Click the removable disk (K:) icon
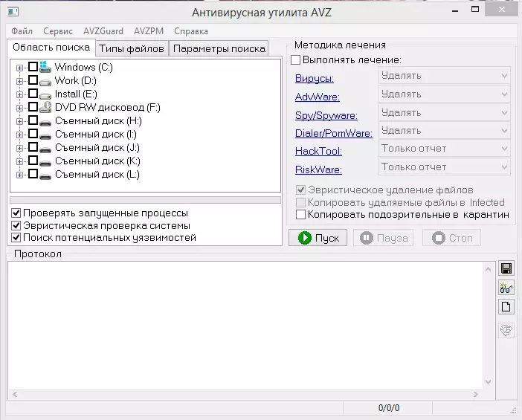The width and height of the screenshot is (522, 420). point(45,162)
